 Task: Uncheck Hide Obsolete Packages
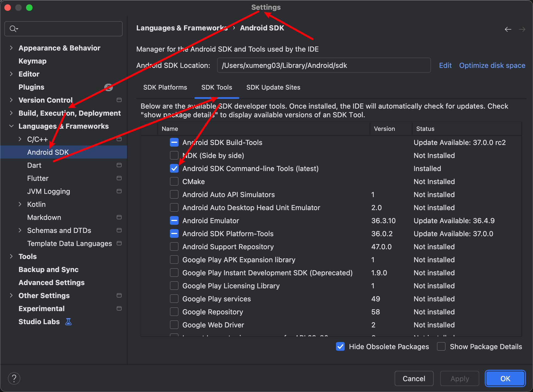pyautogui.click(x=340, y=347)
